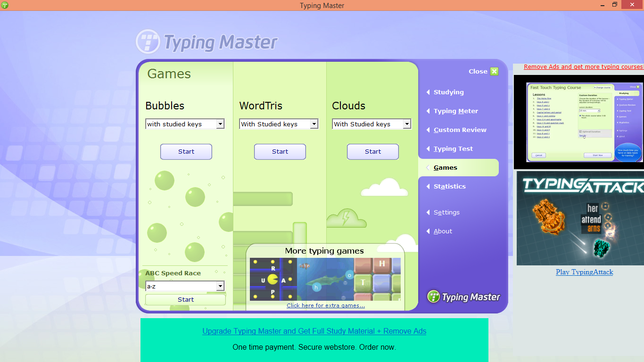Start the Clouds game
This screenshot has height=362, width=644.
pos(373,152)
